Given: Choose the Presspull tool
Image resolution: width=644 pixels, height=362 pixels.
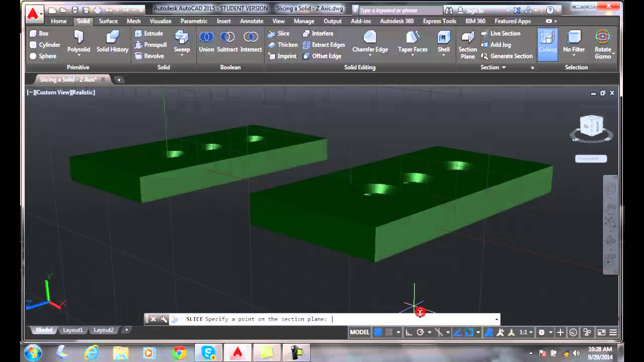Looking at the screenshot, I should [150, 45].
